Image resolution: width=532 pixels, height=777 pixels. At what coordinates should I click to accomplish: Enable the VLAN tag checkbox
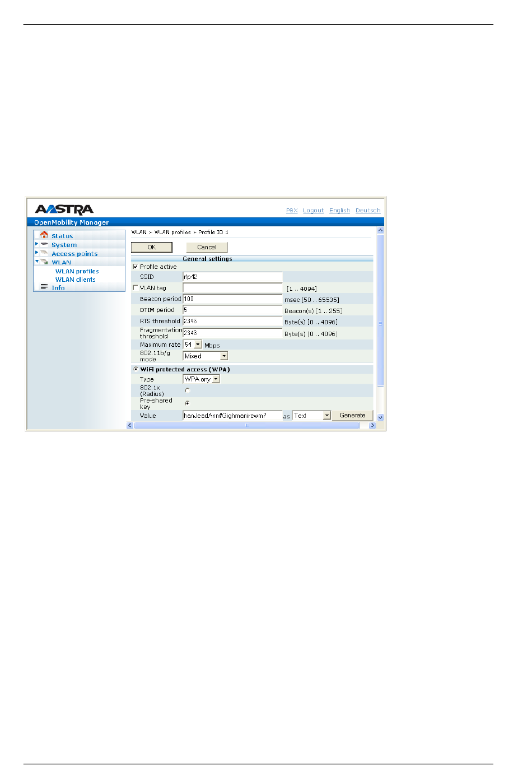[135, 288]
